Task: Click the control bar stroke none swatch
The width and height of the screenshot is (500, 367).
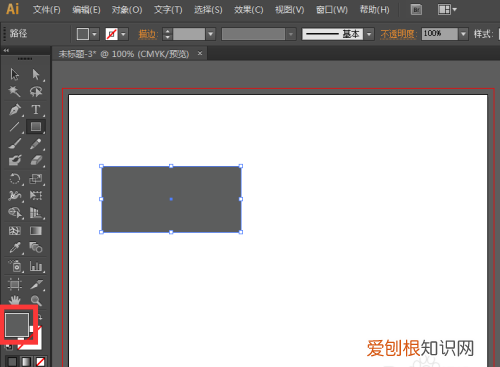Action: pos(112,34)
